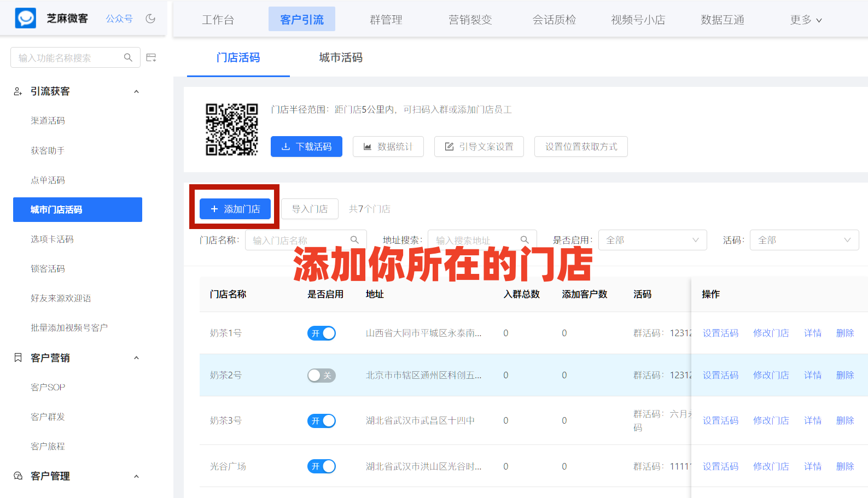Collapse the 引流获客 sidebar section
Image resolution: width=868 pixels, height=498 pixels.
(137, 91)
